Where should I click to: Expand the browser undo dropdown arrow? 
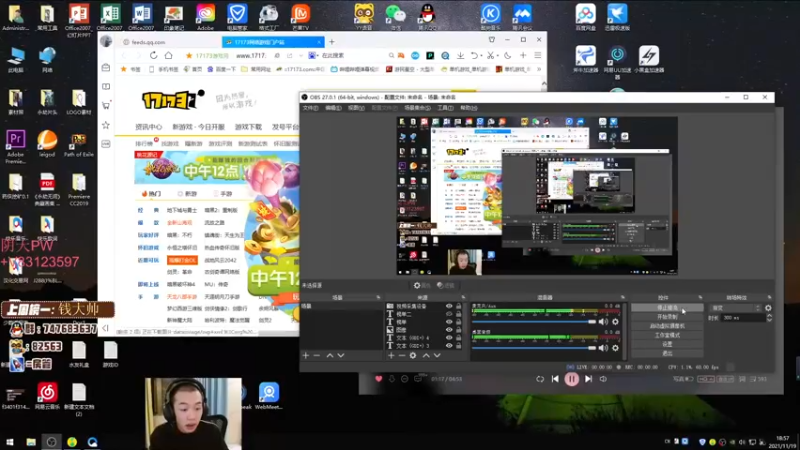(481, 56)
